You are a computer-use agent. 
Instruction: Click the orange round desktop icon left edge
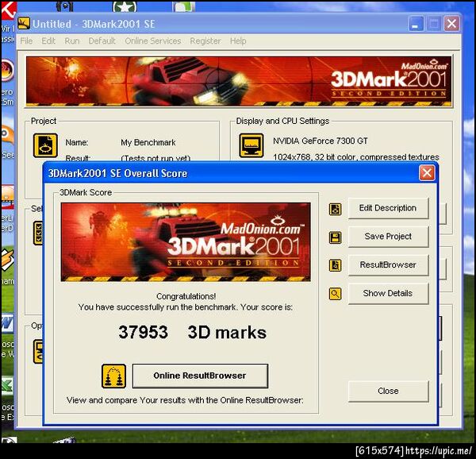coord(7,71)
